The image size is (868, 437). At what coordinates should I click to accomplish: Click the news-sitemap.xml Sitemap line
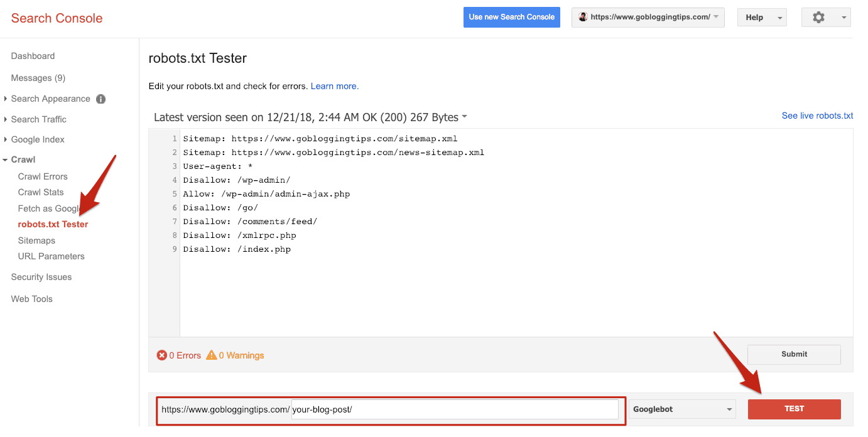click(334, 152)
